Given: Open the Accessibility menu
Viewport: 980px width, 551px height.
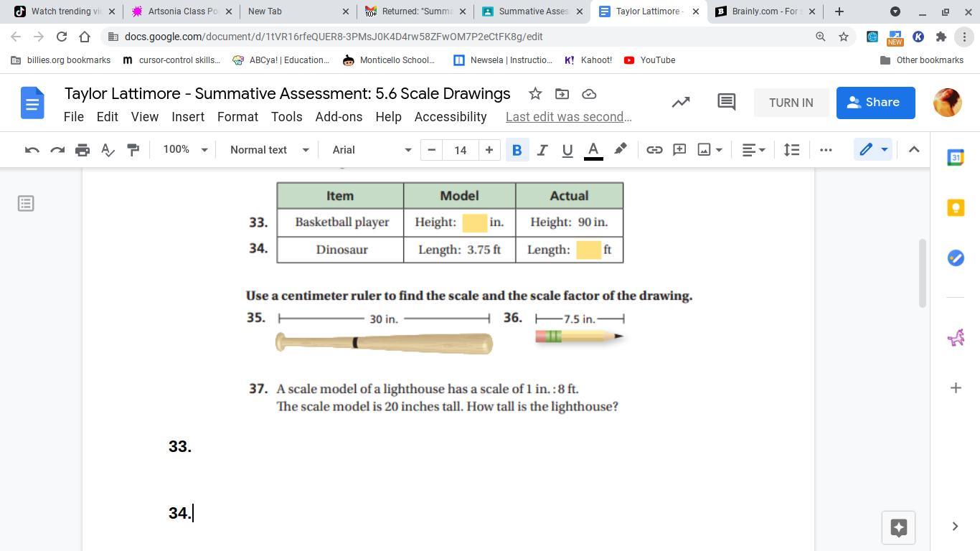Looking at the screenshot, I should coord(451,117).
